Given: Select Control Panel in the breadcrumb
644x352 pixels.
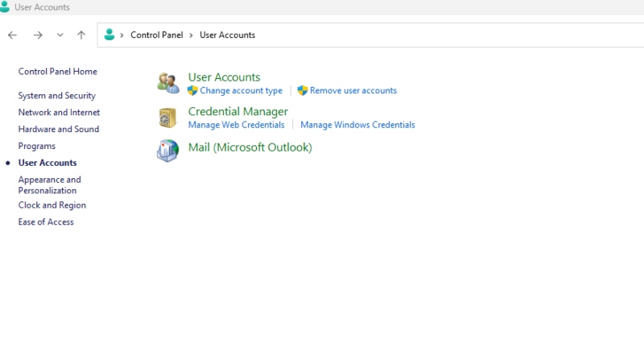Looking at the screenshot, I should pyautogui.click(x=156, y=35).
